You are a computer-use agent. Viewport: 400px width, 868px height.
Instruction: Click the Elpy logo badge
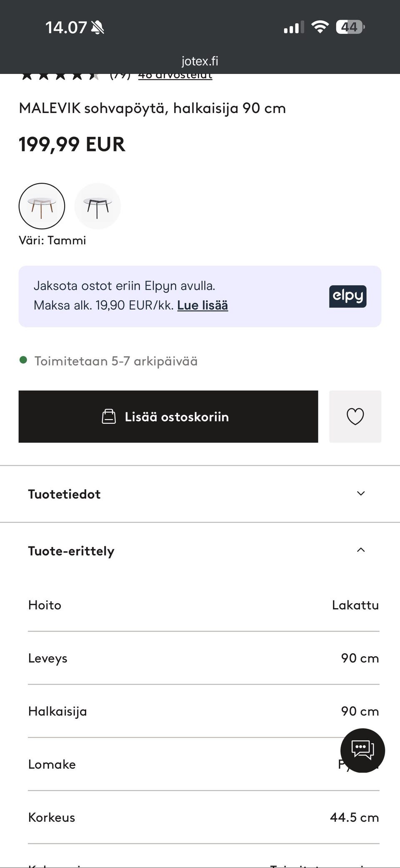(x=347, y=296)
